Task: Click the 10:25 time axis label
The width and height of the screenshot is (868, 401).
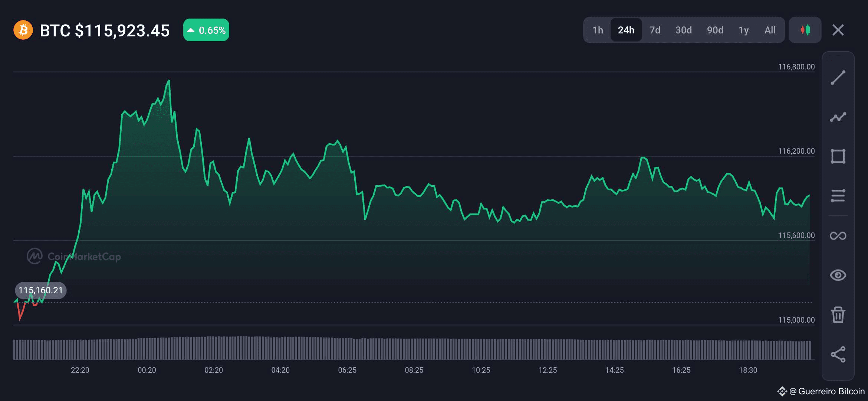Action: [481, 370]
